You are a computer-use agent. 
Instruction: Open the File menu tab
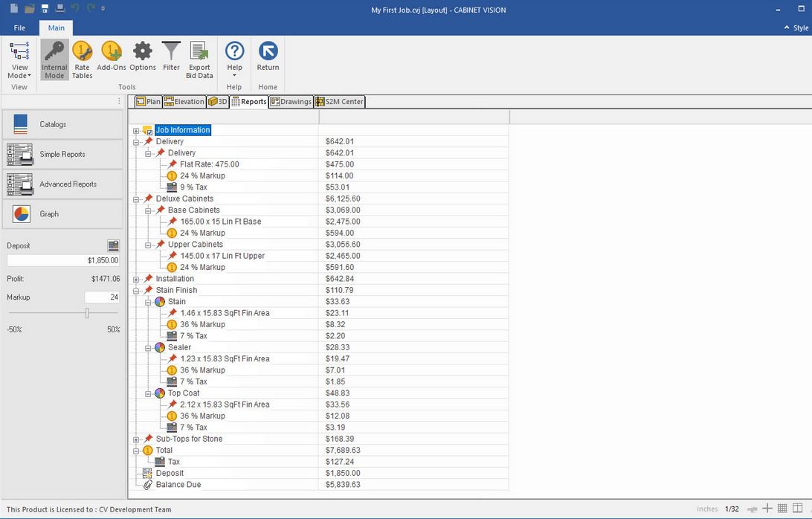click(19, 28)
